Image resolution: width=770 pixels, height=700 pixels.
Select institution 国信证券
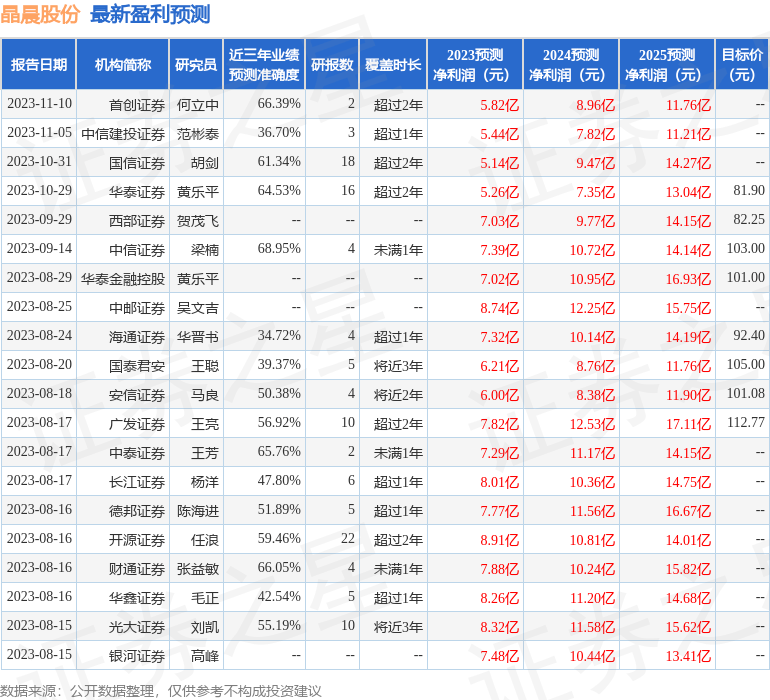pyautogui.click(x=137, y=163)
